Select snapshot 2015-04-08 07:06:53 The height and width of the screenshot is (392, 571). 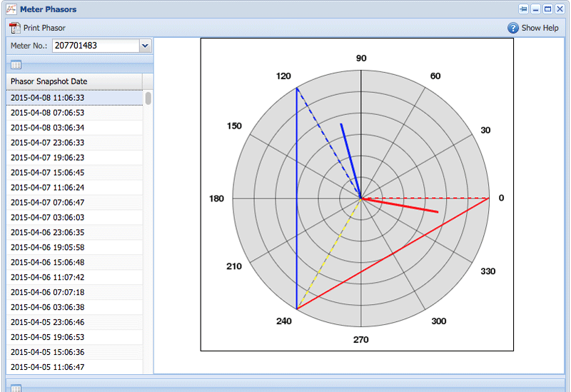pyautogui.click(x=74, y=113)
